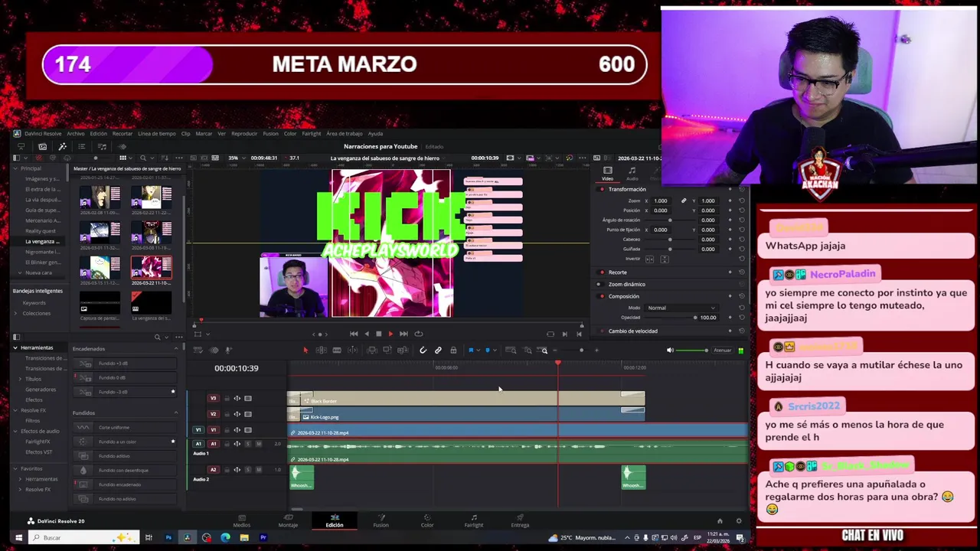980x551 pixels.
Task: Enable the Zoom dinámico switch
Action: (x=599, y=284)
